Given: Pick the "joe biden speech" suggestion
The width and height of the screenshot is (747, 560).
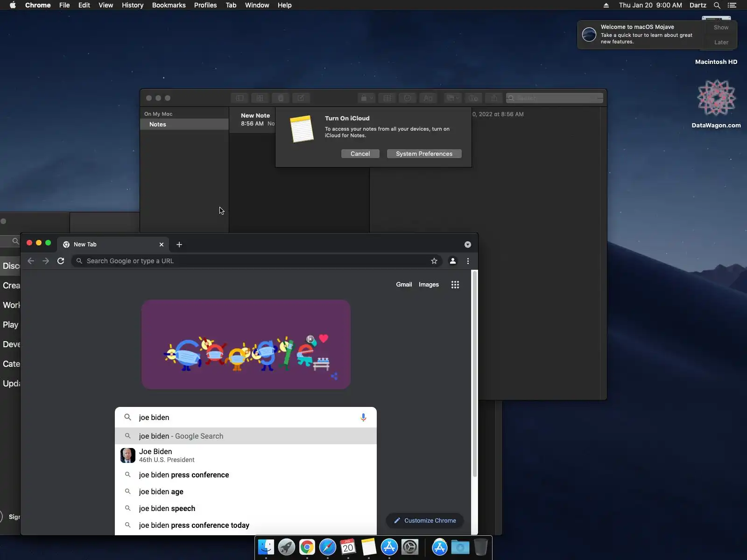Looking at the screenshot, I should pyautogui.click(x=246, y=509).
